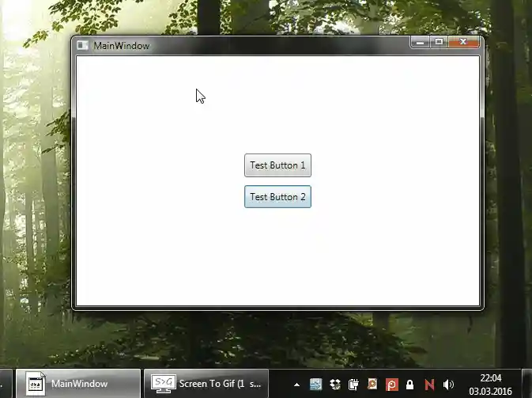Click Test Button 2

277,196
